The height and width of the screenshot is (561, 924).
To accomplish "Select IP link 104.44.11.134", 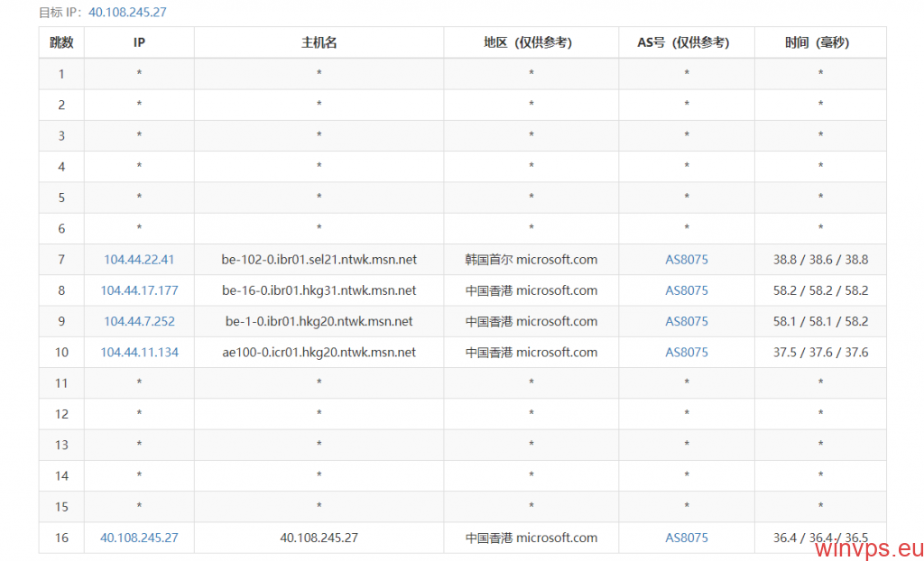I will pos(139,353).
